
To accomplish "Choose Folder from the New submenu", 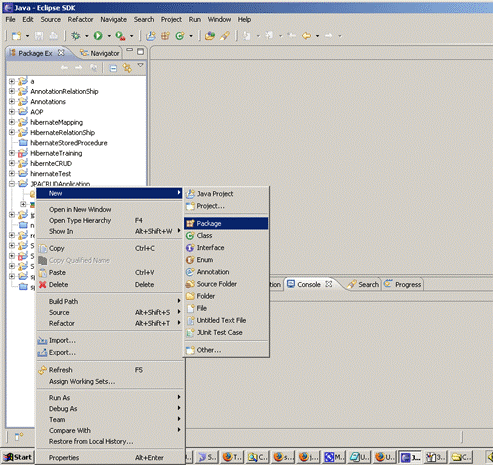I will click(226, 296).
